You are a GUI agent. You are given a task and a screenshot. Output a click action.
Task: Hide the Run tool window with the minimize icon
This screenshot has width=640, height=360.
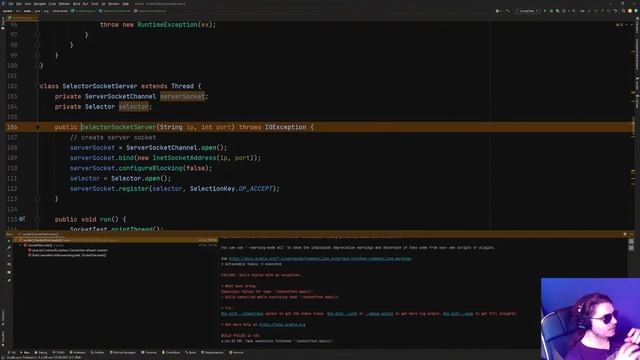coord(631,234)
